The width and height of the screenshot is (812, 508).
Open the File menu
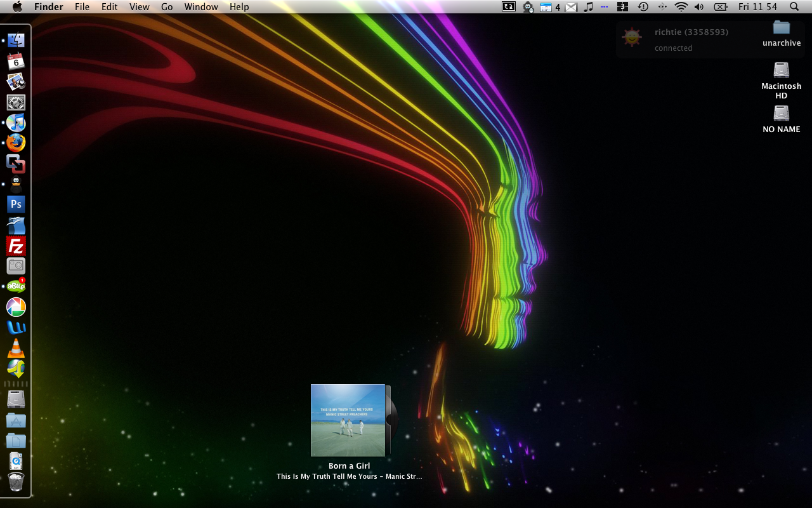[82, 7]
